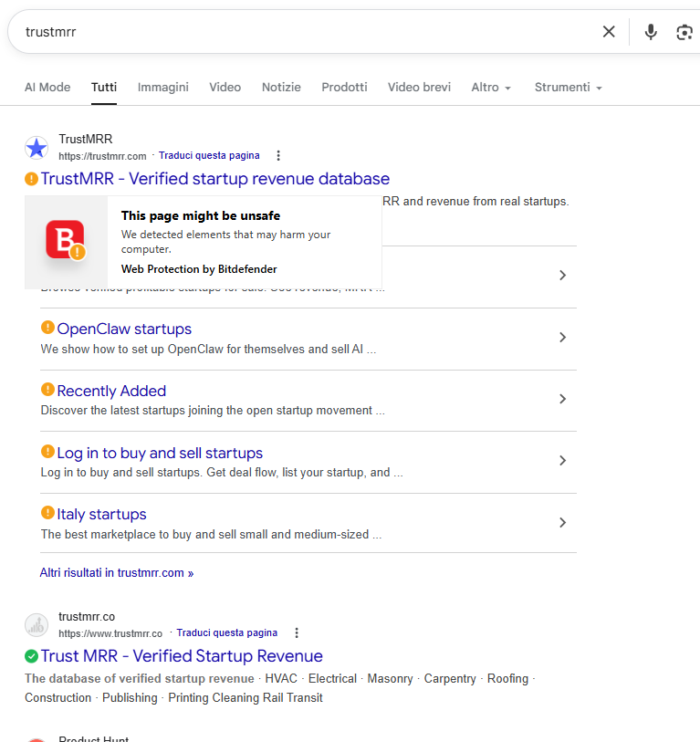Screen dimensions: 700x742
Task: Expand the first sitelink chevron under the Bitdefender popup
Action: click(x=562, y=276)
